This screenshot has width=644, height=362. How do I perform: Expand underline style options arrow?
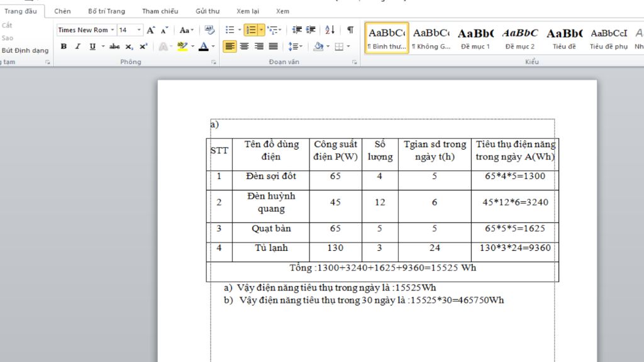(x=103, y=47)
